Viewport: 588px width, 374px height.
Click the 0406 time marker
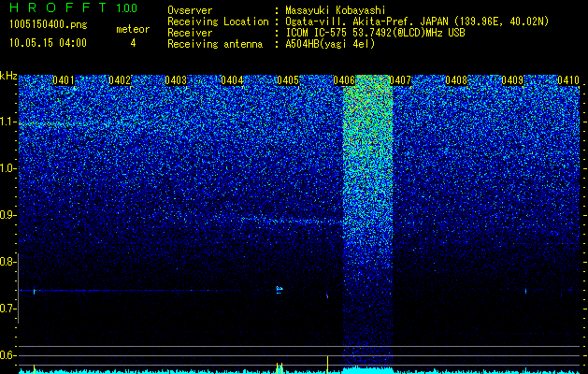[x=344, y=80]
